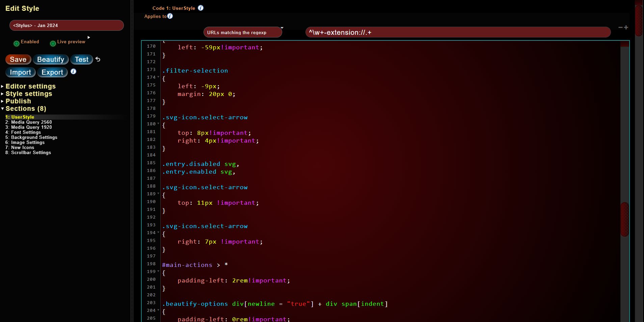Click line number 193 in the gutter
The width and height of the screenshot is (644, 322).
151,225
